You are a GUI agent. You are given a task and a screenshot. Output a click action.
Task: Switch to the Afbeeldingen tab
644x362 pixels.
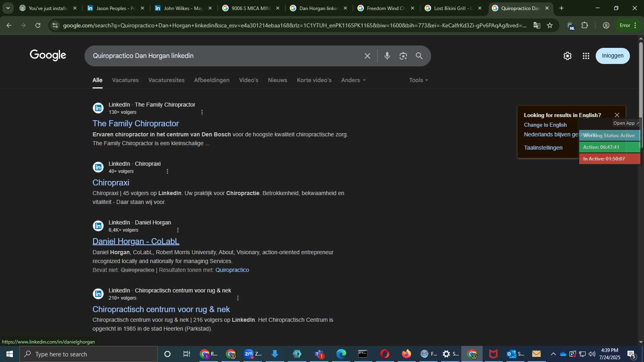pyautogui.click(x=212, y=80)
